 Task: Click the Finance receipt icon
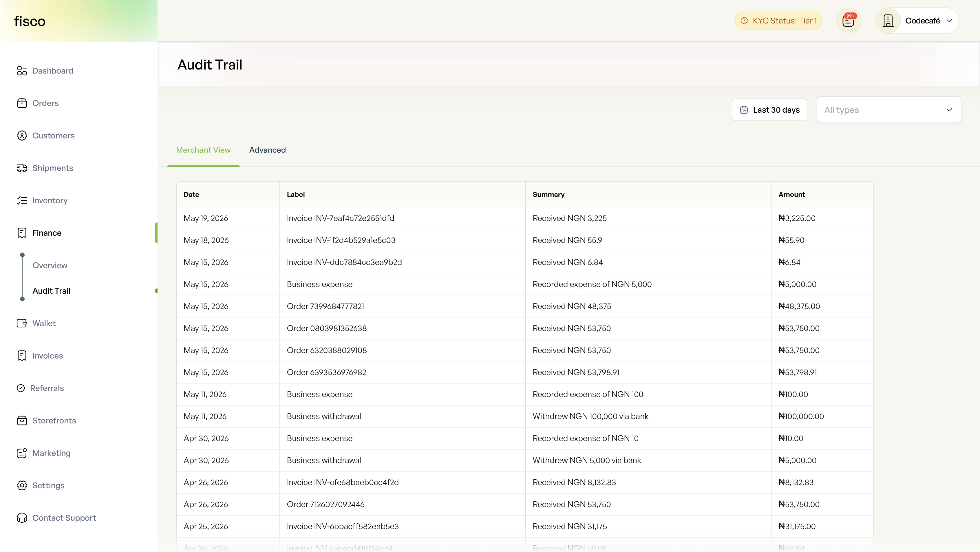click(x=22, y=233)
